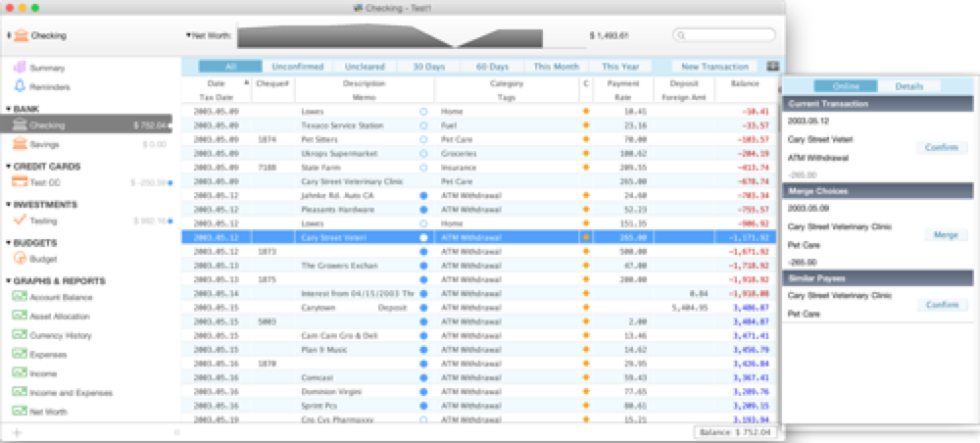
Task: Collapse the INVESTMENTS section triangle
Action: click(8, 204)
